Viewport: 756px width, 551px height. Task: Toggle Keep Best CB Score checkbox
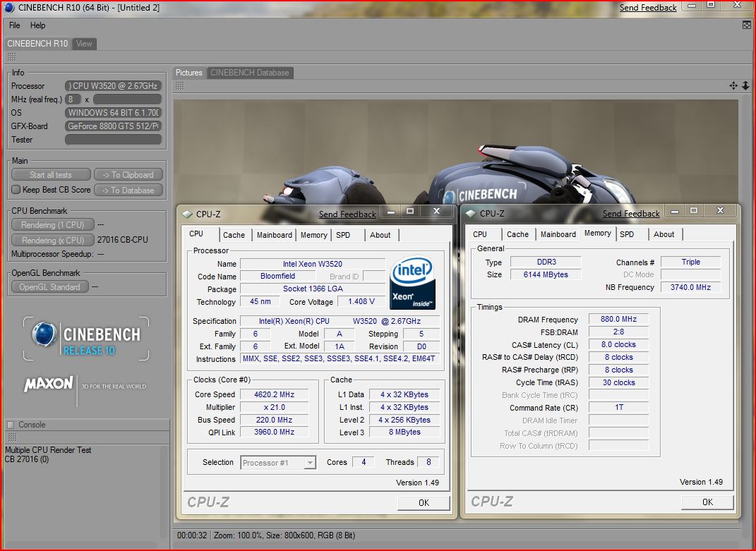pyautogui.click(x=16, y=190)
